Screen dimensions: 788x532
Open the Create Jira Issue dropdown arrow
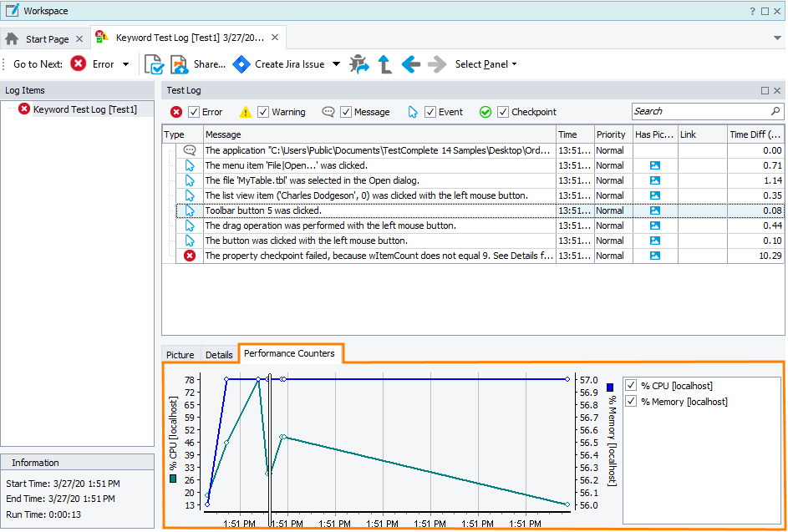[x=336, y=64]
